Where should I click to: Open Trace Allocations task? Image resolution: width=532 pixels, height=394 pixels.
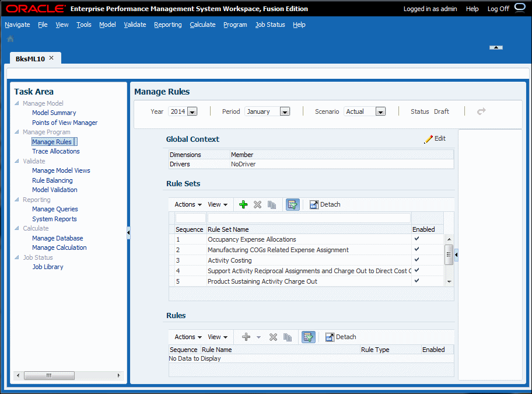(x=56, y=151)
